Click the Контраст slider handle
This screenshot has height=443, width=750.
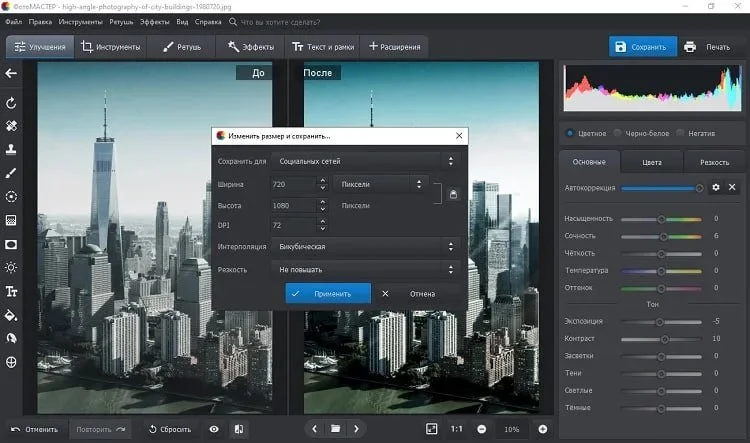tap(665, 339)
